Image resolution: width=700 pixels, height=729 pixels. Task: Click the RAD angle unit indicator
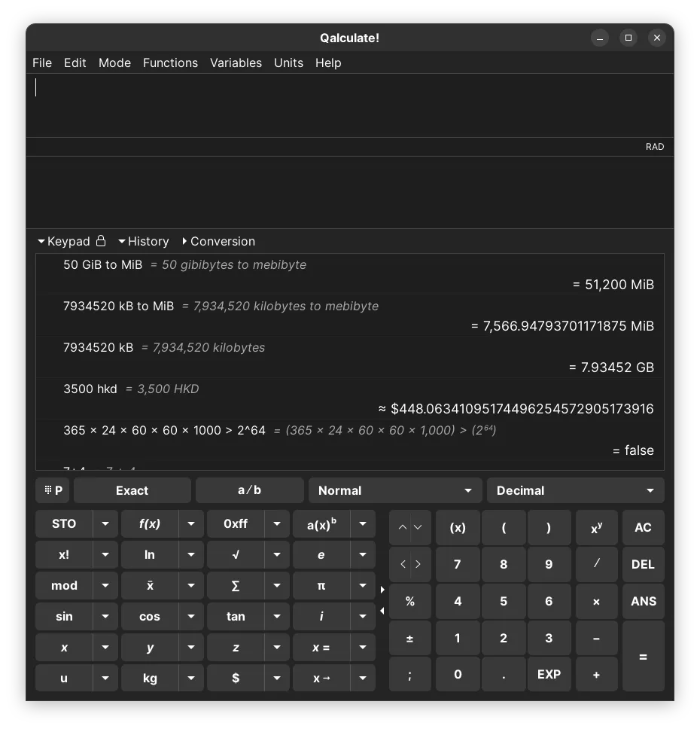click(x=654, y=146)
